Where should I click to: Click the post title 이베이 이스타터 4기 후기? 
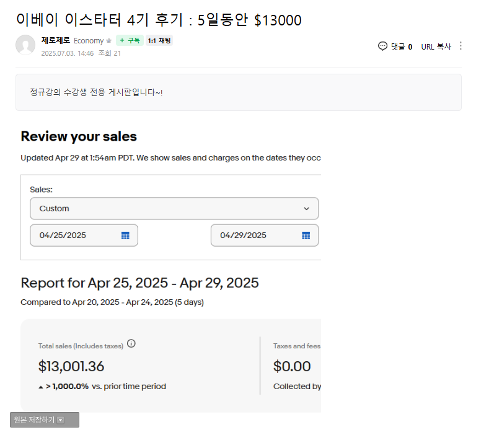pos(159,20)
